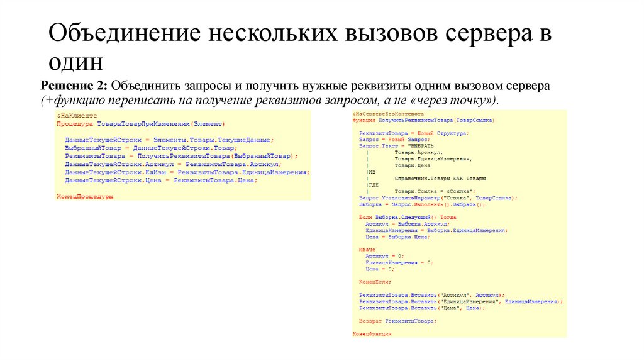This screenshot has width=644, height=361.
Task: Click the line "Цена = 0;"
Action: (380, 269)
